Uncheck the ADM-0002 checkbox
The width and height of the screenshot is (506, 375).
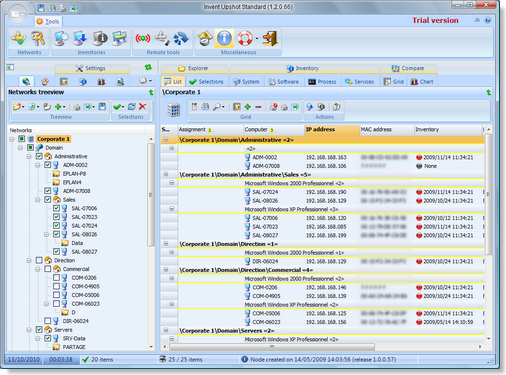click(x=48, y=165)
